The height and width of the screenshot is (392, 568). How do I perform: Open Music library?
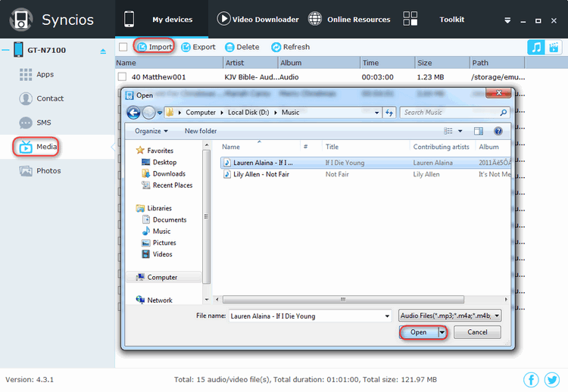pyautogui.click(x=156, y=232)
